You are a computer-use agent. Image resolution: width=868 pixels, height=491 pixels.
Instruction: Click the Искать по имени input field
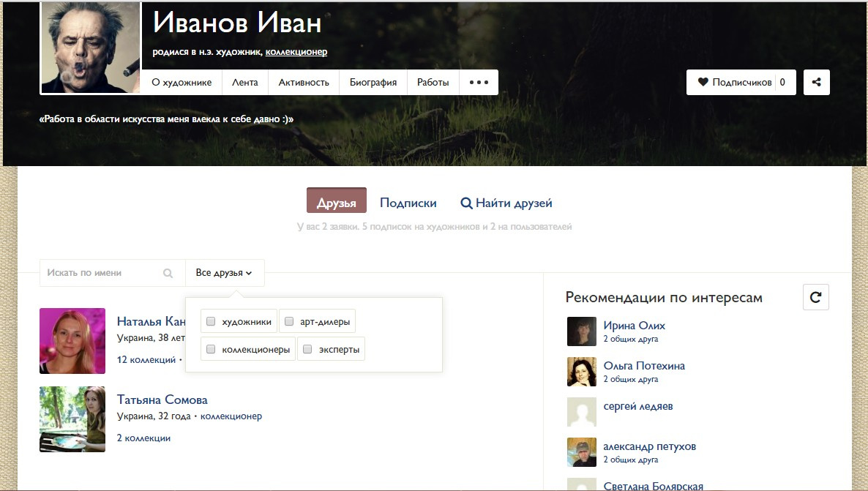pyautogui.click(x=101, y=273)
